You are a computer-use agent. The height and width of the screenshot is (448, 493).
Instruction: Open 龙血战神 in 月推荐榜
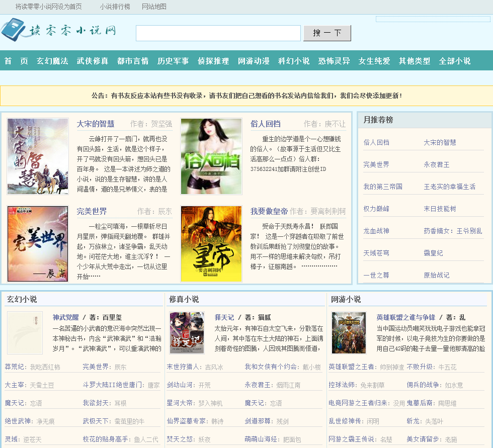pos(376,231)
